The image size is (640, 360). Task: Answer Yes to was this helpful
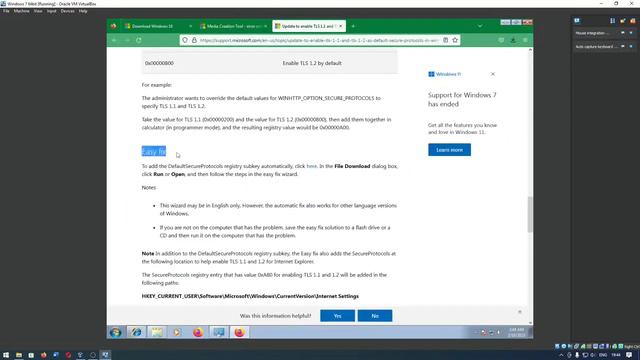(338, 316)
